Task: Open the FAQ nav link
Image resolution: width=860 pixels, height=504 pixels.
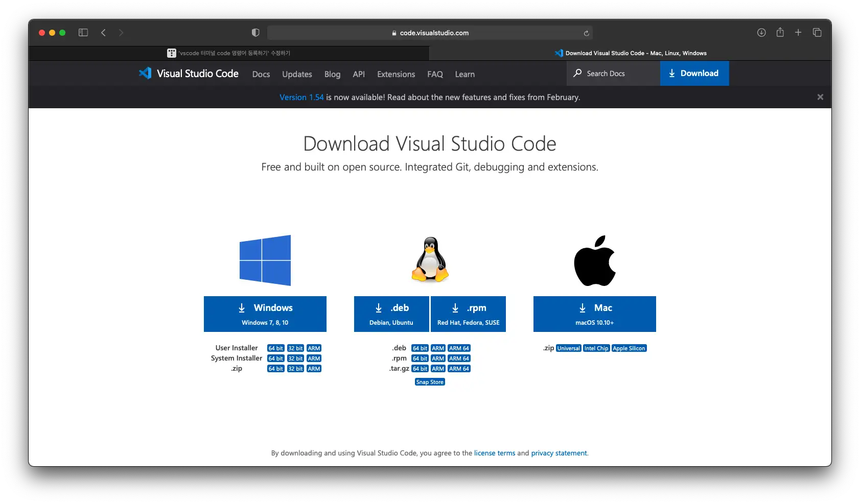Action: tap(435, 74)
